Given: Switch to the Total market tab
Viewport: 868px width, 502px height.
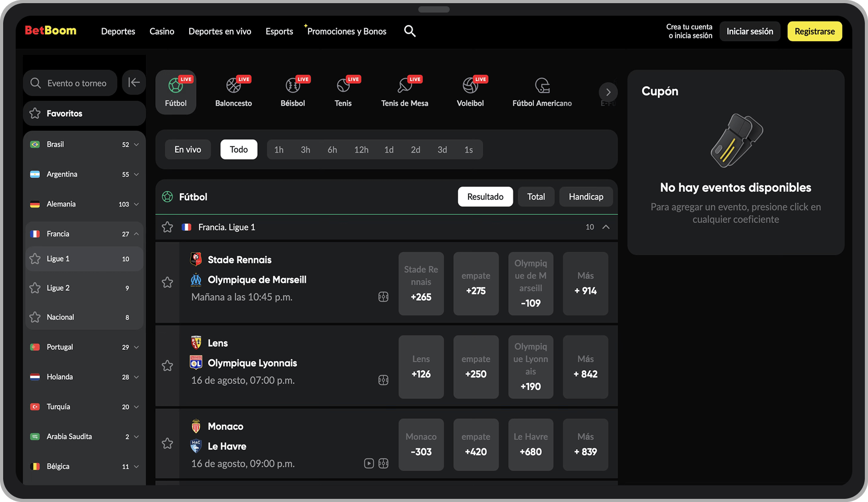Looking at the screenshot, I should [536, 197].
